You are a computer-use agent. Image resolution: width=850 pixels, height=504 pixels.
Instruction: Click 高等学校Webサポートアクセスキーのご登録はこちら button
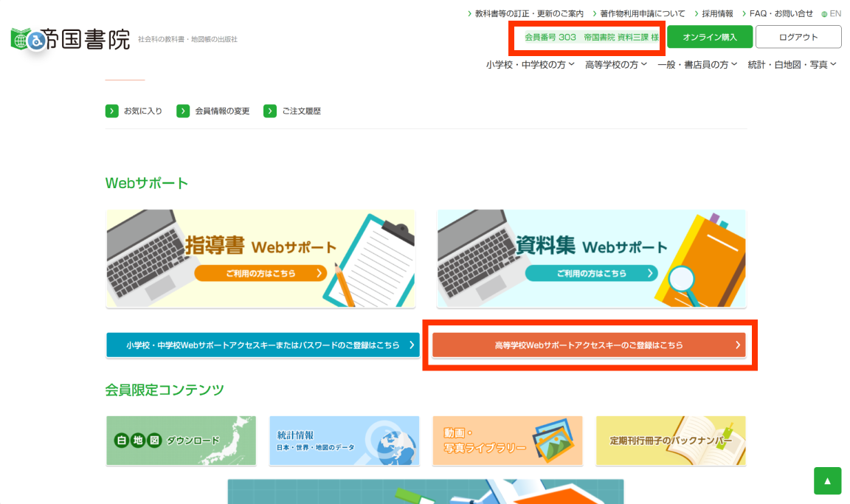590,345
